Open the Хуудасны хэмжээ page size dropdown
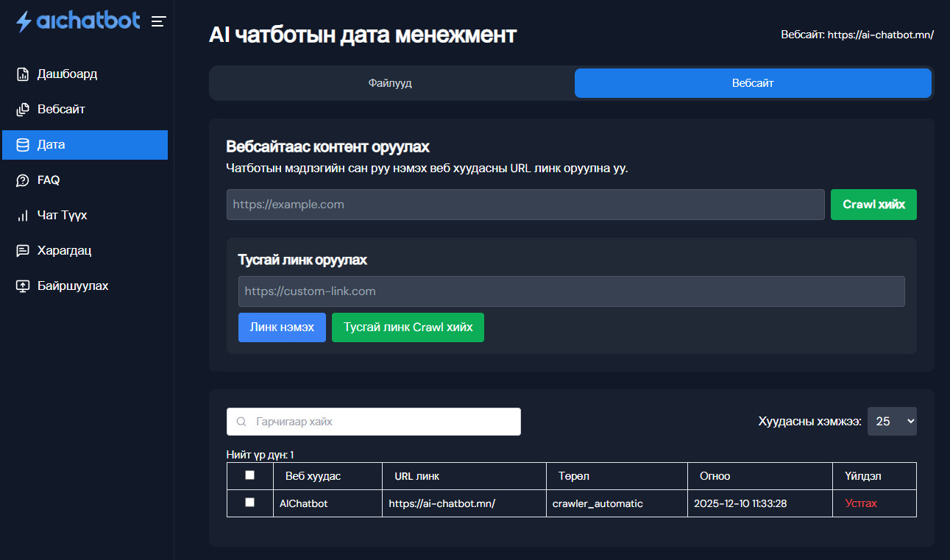 click(x=892, y=421)
